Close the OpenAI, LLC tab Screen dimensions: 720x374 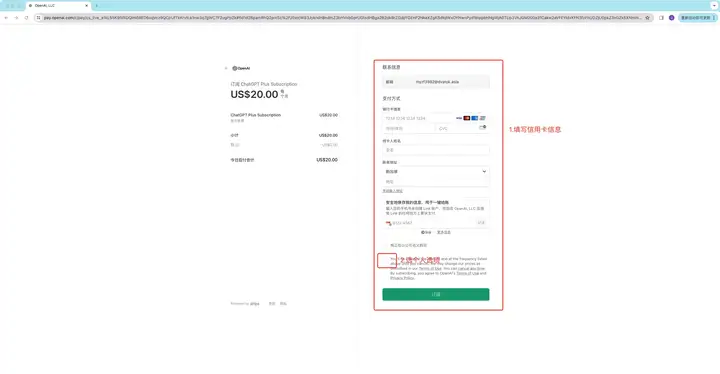[86, 6]
